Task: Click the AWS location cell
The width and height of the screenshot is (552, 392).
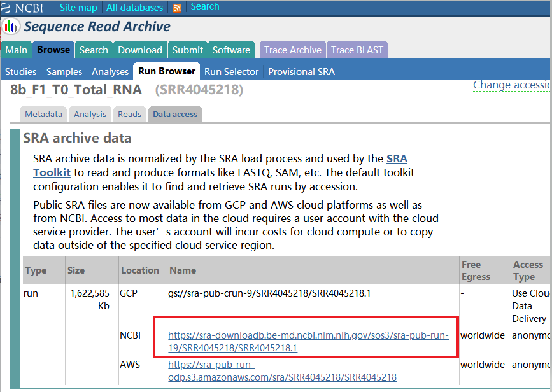Action: point(129,364)
